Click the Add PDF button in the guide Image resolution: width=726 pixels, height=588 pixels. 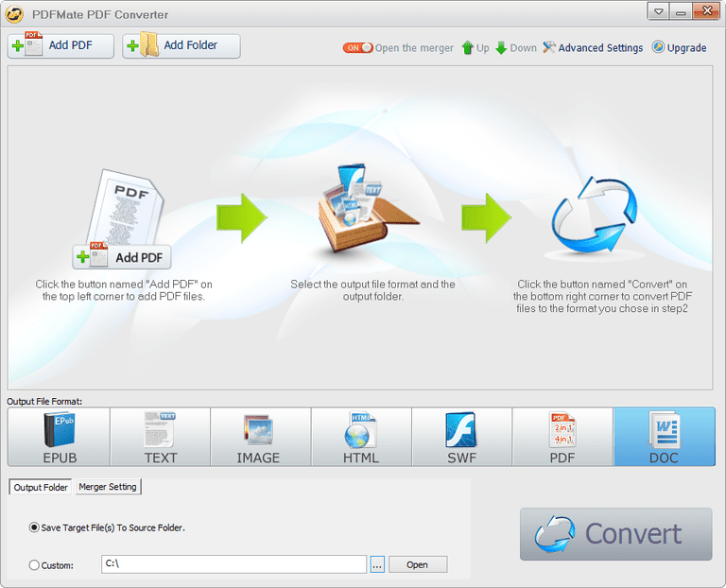pos(122,257)
